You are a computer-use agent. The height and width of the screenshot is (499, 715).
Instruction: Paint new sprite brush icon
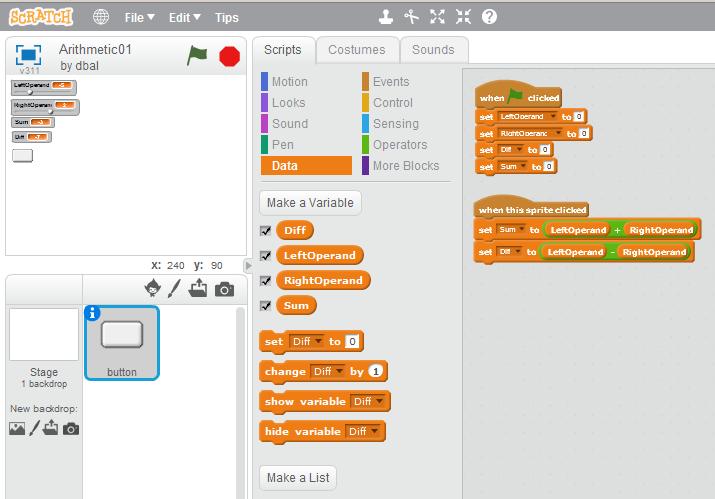[174, 289]
